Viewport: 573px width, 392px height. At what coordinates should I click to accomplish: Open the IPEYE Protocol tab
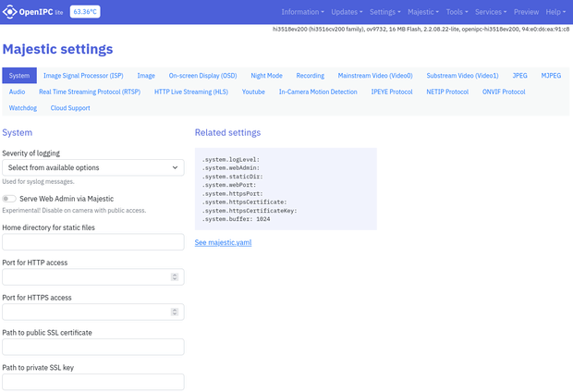(x=392, y=92)
